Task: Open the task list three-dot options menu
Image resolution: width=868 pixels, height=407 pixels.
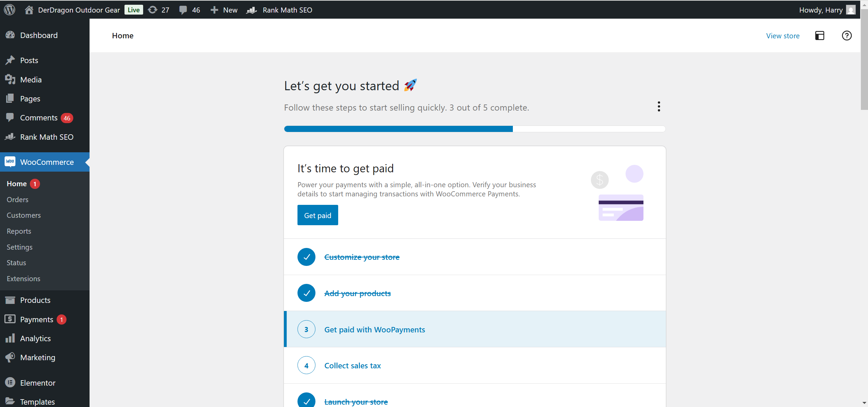Action: pos(659,106)
